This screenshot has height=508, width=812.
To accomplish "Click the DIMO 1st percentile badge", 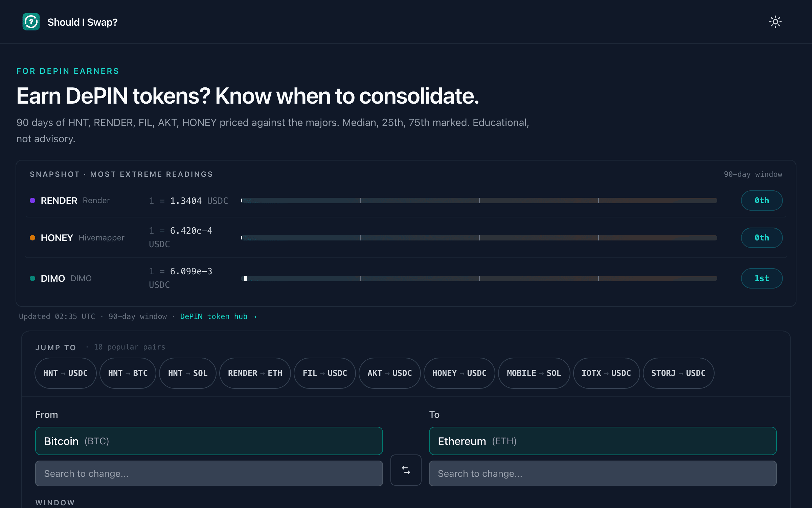I will [762, 278].
